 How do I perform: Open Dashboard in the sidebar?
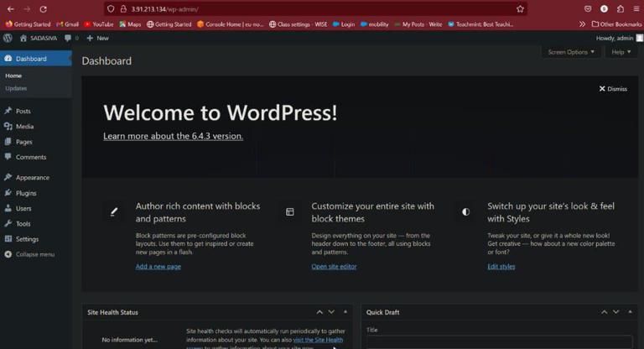(36, 59)
